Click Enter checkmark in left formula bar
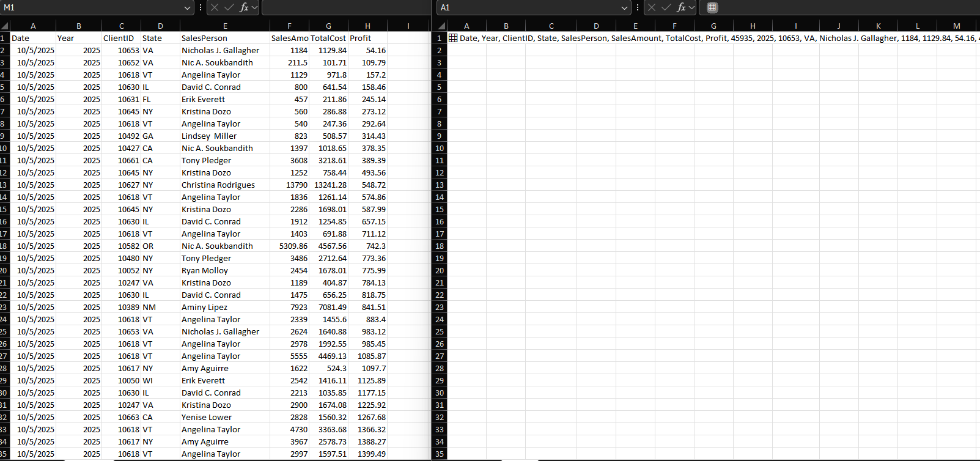The image size is (980, 461). click(x=229, y=7)
